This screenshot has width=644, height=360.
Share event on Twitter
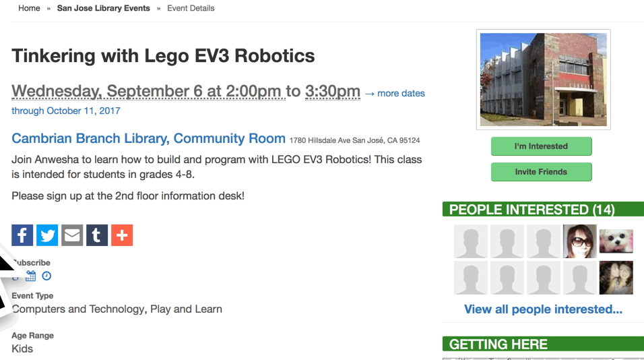pos(47,235)
